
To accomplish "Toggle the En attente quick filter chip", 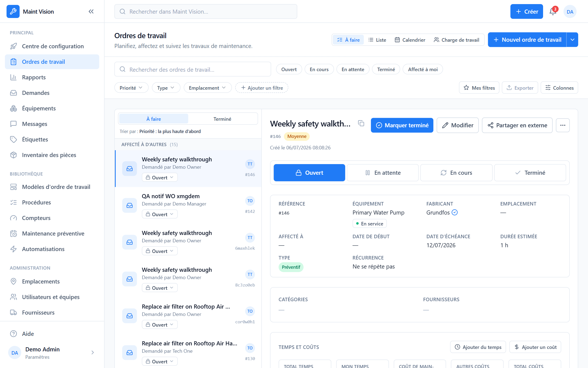I will [x=353, y=69].
